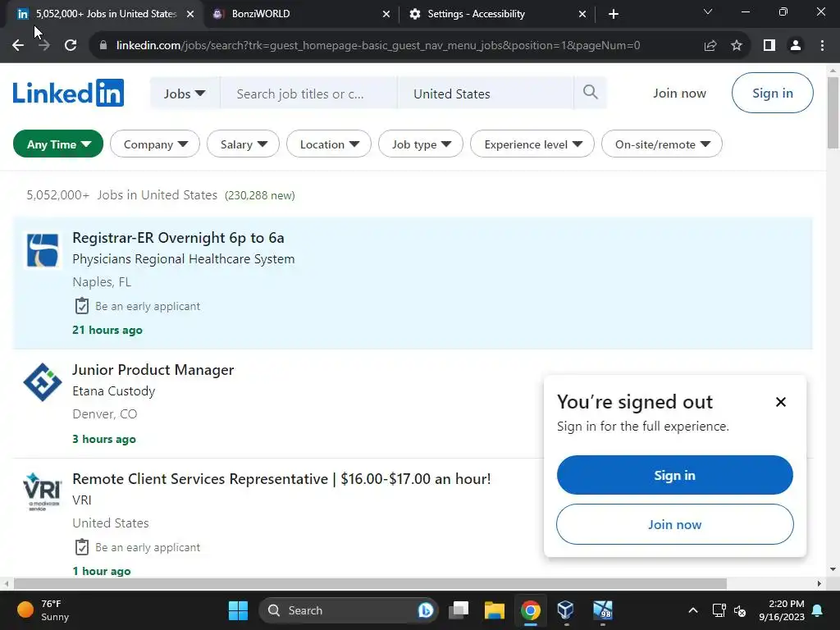Viewport: 840px width, 630px height.
Task: Click Physicians Regional Healthcare System company name
Action: coord(183,259)
